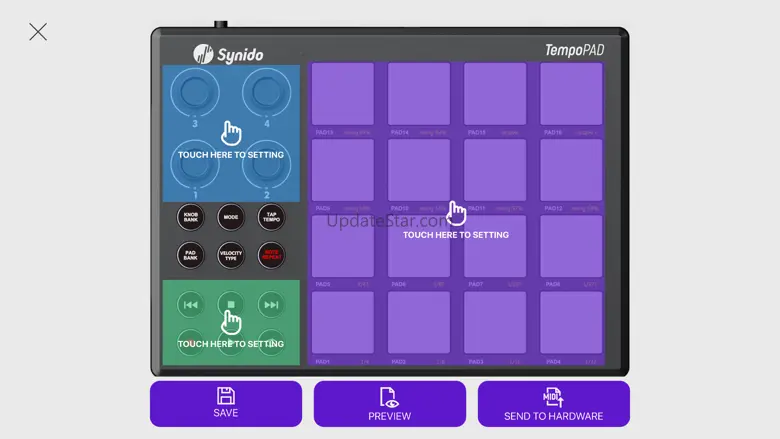Click the loop button in the green transport area
The height and width of the screenshot is (439, 780).
point(271,342)
